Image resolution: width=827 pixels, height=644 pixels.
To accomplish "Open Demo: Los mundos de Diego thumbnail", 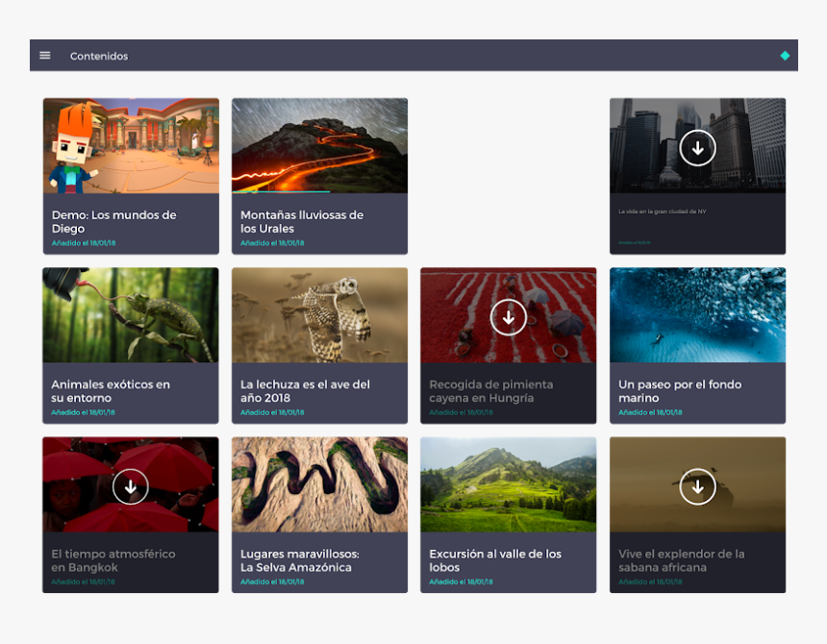I will point(131,145).
